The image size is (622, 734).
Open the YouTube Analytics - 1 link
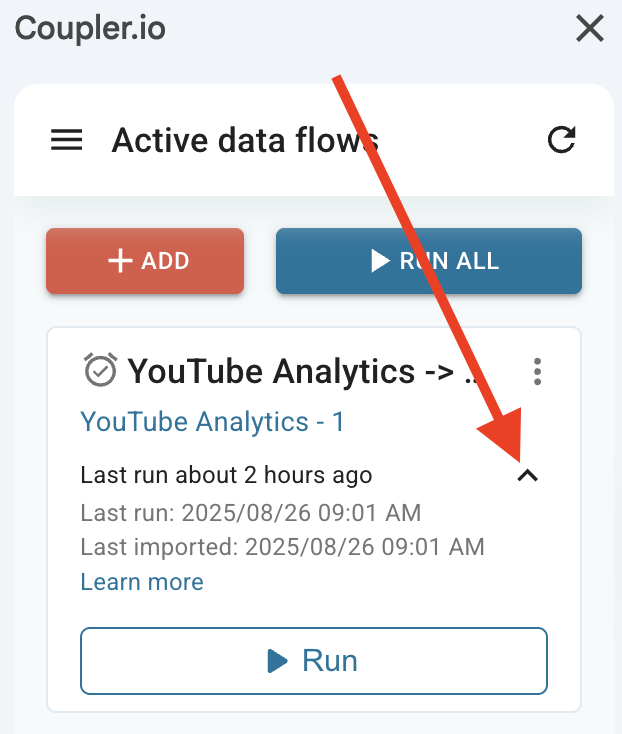(x=212, y=422)
